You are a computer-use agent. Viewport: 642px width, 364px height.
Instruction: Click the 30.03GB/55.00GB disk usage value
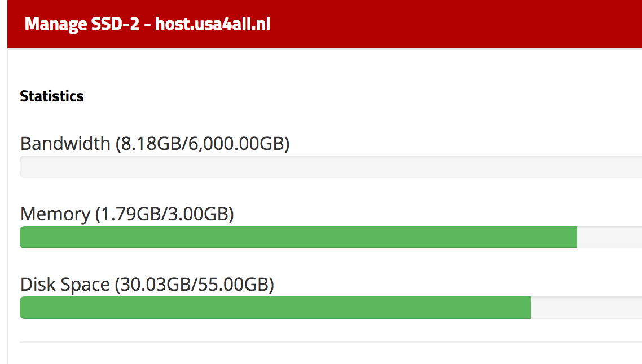point(194,285)
